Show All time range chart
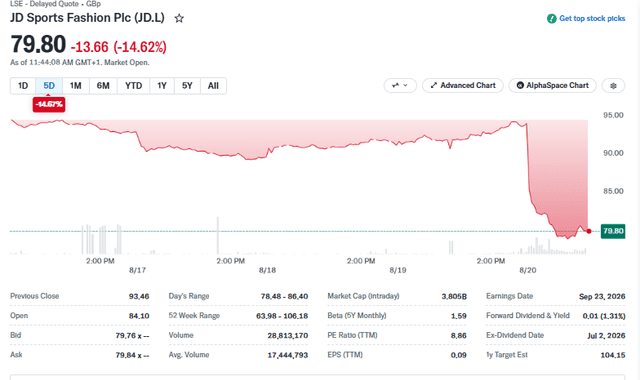Screen dimensions: 640x380 [213, 86]
